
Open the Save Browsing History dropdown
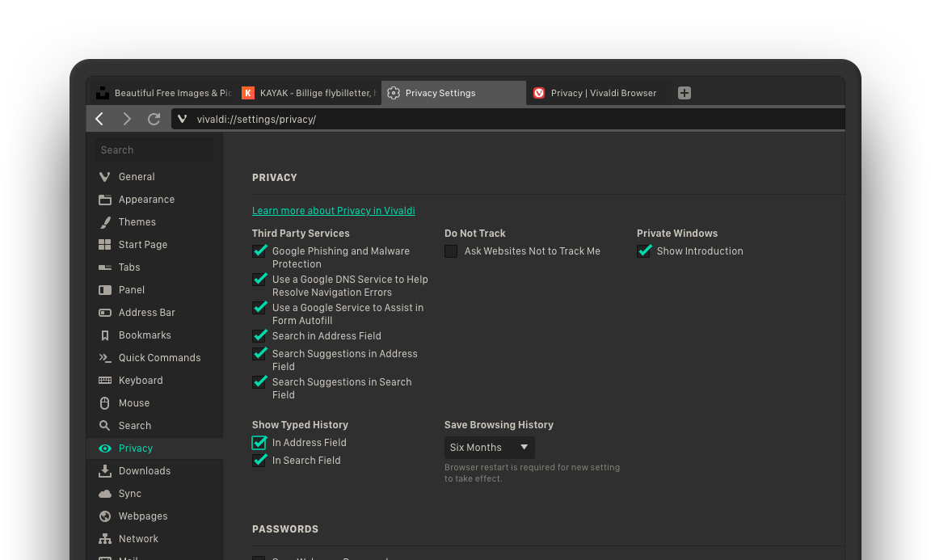488,447
